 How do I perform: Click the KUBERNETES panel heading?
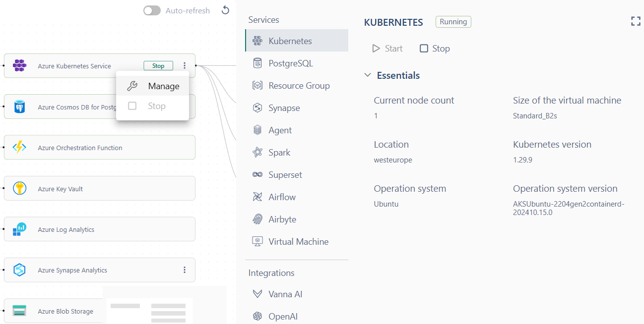(393, 22)
